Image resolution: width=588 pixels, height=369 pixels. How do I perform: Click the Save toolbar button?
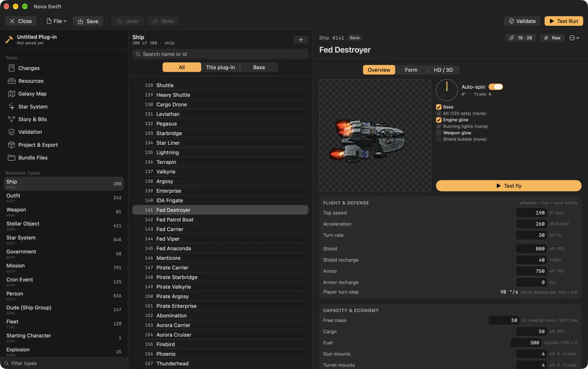tap(88, 21)
